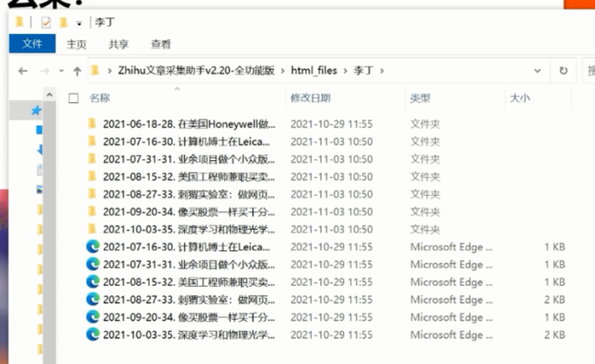Viewport: 595px width, 364px height.
Task: Select folder 2021-10-03-35. 深度学习和物理光学
Action: [x=189, y=229]
